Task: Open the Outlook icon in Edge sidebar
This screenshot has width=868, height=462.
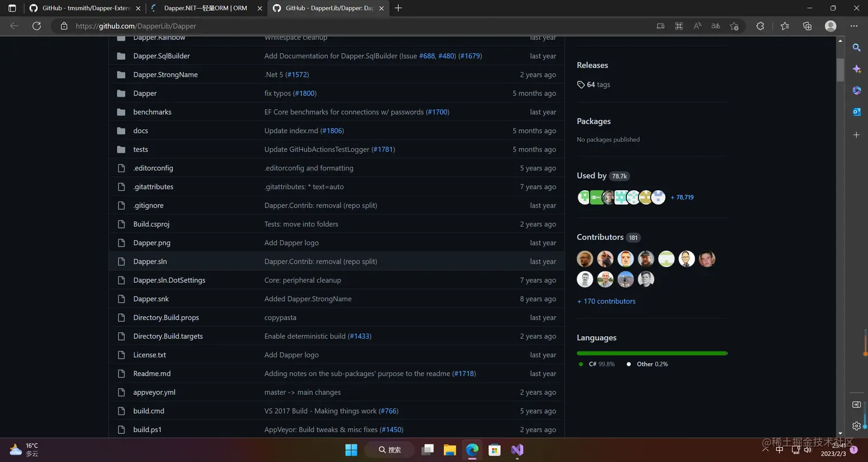Action: click(x=857, y=111)
